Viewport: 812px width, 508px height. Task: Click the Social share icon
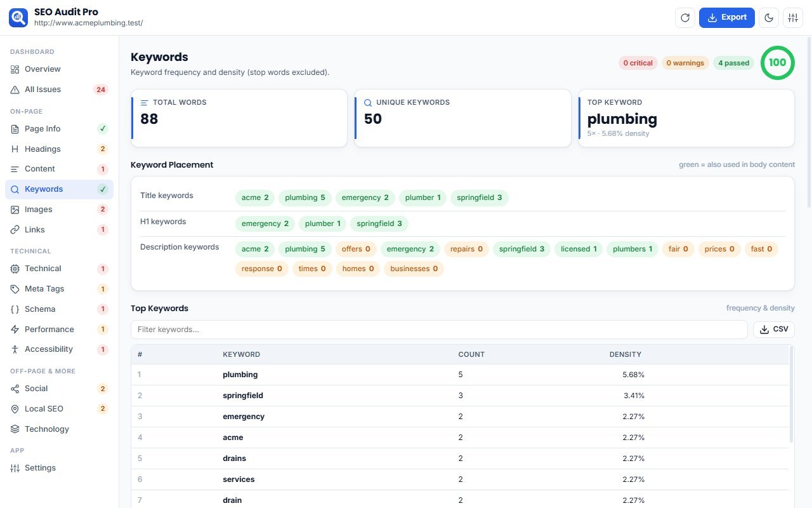pos(15,389)
